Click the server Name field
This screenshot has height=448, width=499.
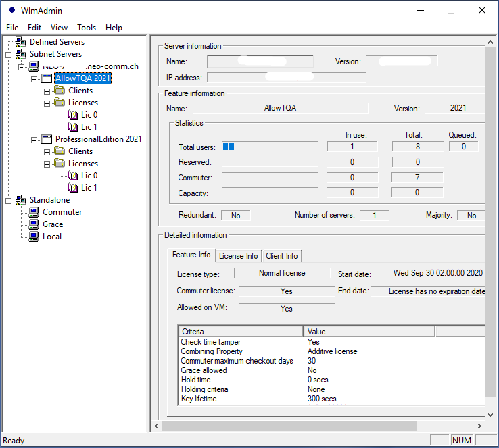(x=260, y=61)
